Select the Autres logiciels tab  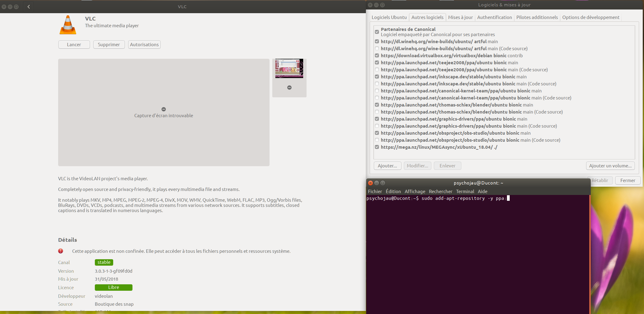point(427,17)
